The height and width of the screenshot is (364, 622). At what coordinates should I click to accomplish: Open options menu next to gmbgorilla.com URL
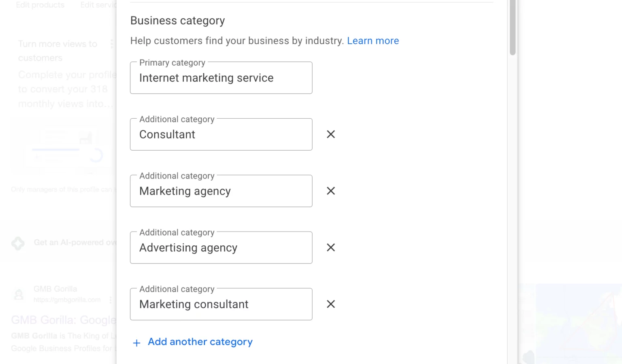tap(111, 300)
